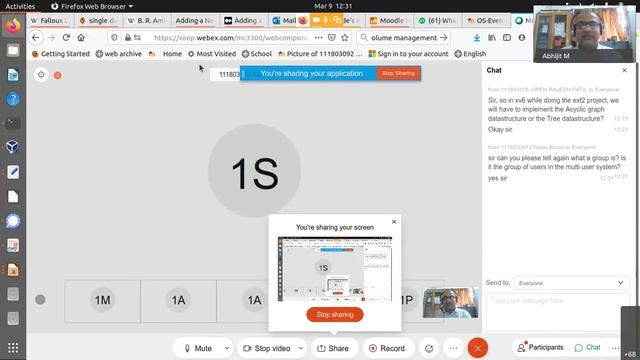Select the first 1A participant tile
The image size is (640, 360).
[x=178, y=301]
